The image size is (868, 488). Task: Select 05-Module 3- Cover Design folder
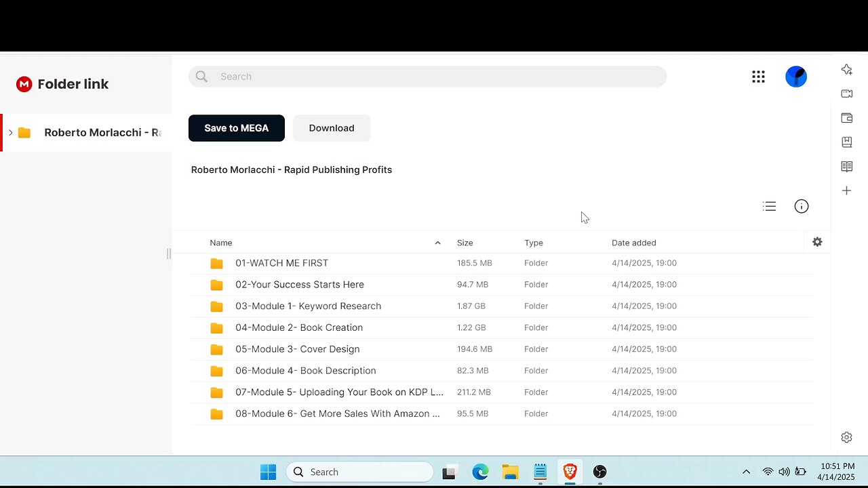click(x=502, y=349)
